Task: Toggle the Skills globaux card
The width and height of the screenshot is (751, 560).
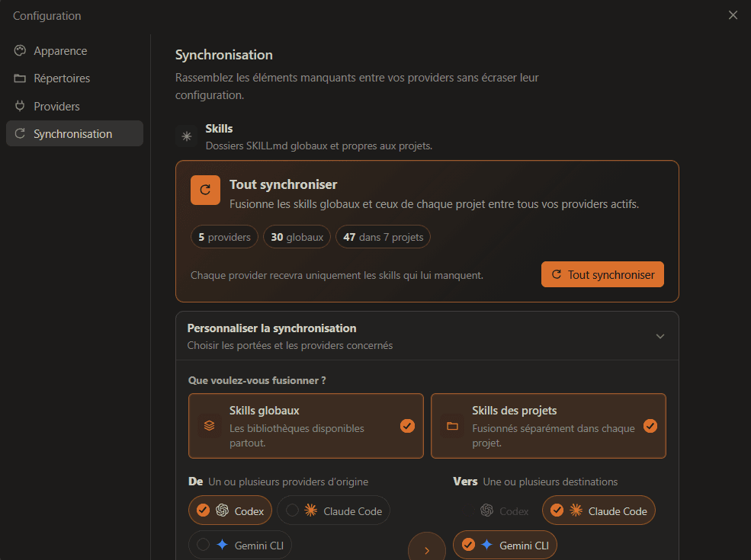Action: point(306,426)
